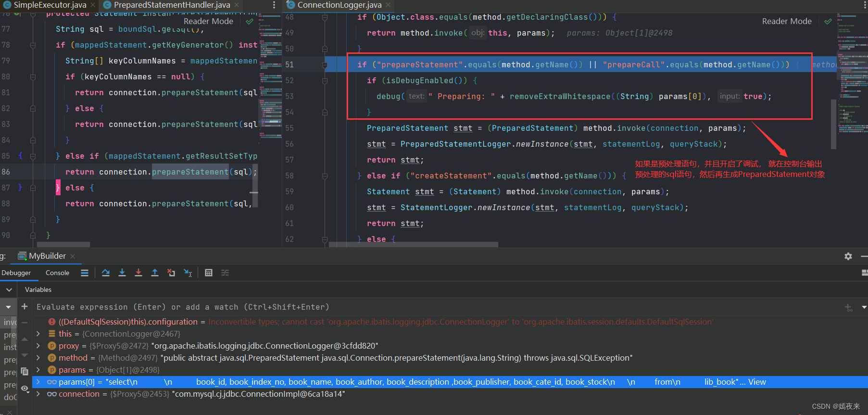Toggle code fold at line 78 in left editor

(x=33, y=45)
